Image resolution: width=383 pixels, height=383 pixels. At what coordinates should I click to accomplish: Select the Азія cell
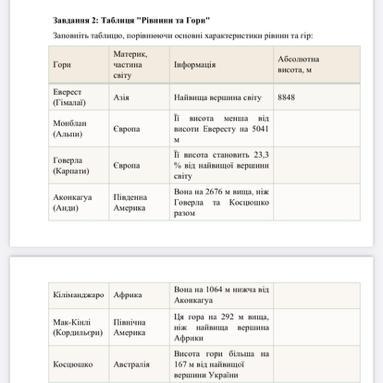139,97
